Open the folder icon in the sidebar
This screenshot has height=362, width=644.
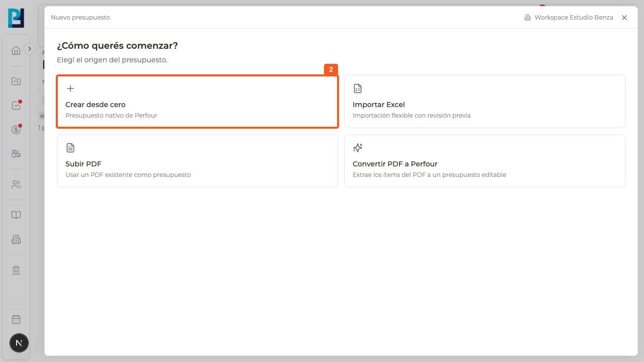coord(16,81)
